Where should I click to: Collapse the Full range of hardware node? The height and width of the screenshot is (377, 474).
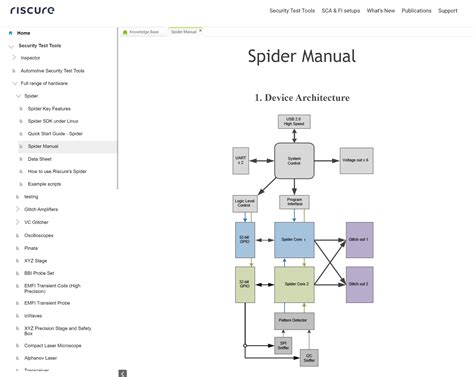15,83
